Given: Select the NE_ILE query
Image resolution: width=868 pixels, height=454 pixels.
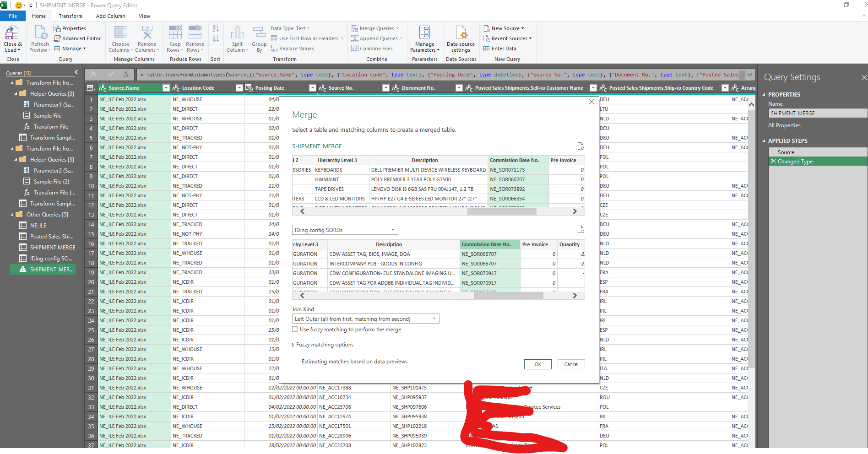Looking at the screenshot, I should click(38, 225).
